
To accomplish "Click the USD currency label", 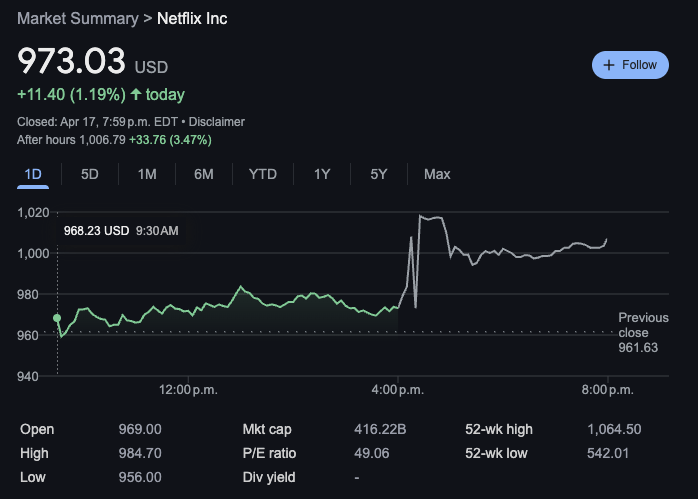I will pos(151,67).
